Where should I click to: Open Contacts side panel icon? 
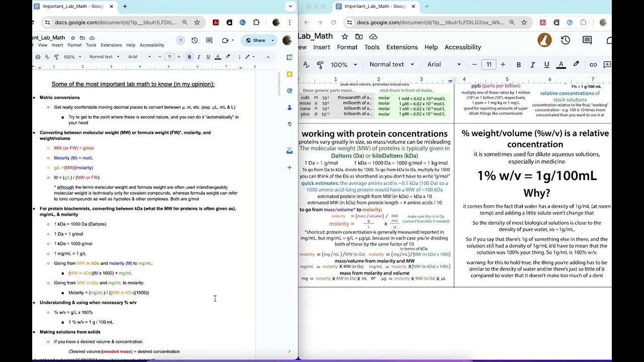289,108
